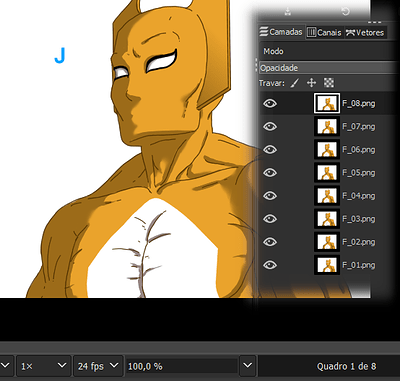400x381 pixels.
Task: Toggle the eye icon for F_02.png
Action: [x=270, y=242]
